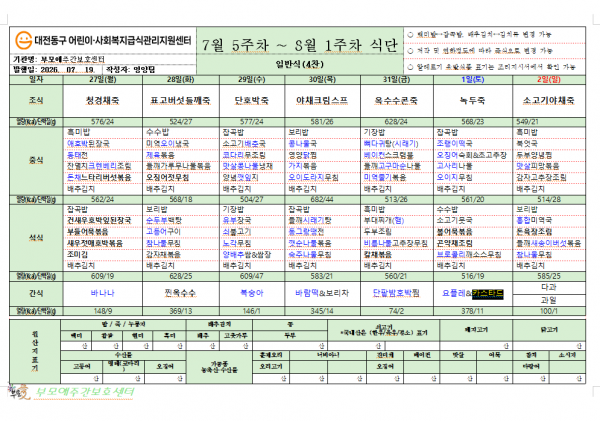This screenshot has width=600, height=421.
Task: Click breakfast item '단호박죽'
Action: tap(252, 101)
